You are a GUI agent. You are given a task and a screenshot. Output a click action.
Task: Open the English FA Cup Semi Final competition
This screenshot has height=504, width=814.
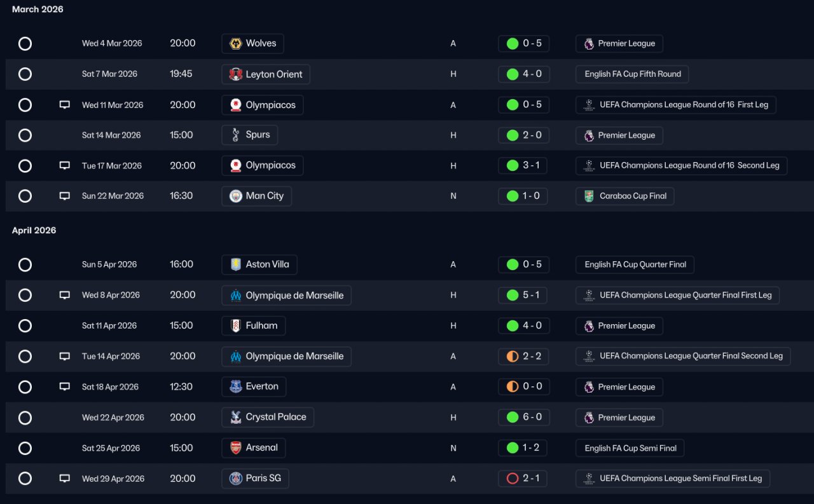pos(630,448)
